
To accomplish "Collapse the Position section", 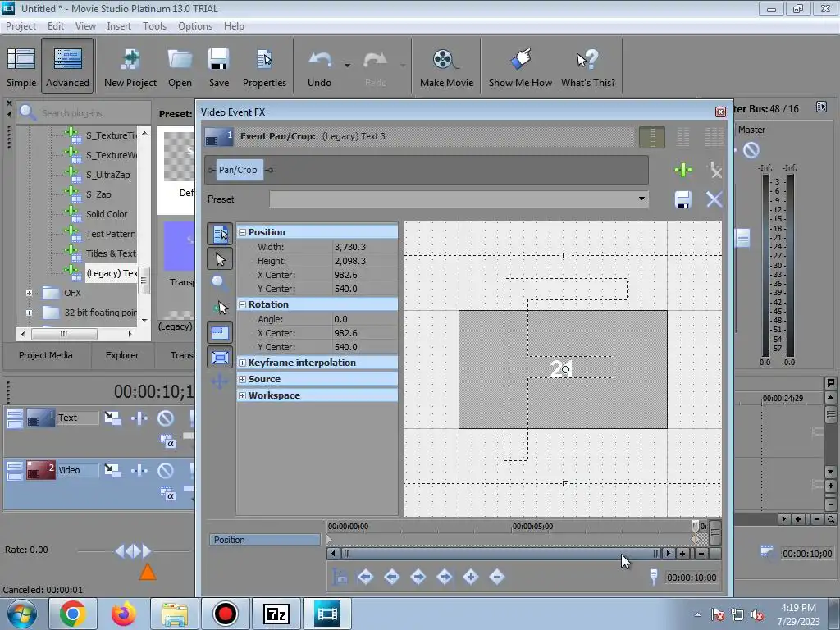I will click(242, 232).
